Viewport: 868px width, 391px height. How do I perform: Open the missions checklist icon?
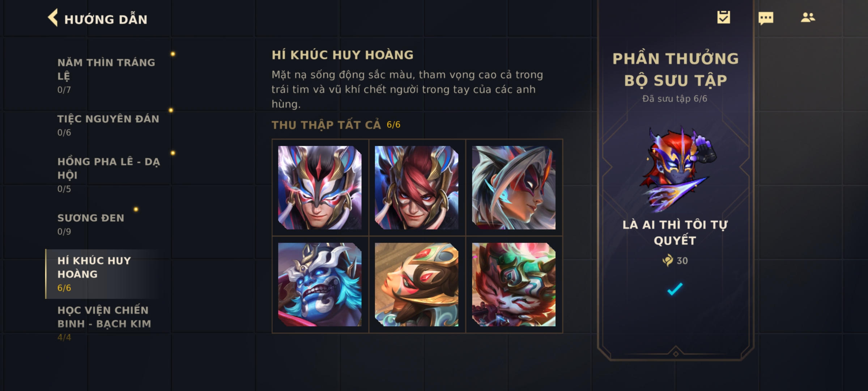tap(723, 17)
